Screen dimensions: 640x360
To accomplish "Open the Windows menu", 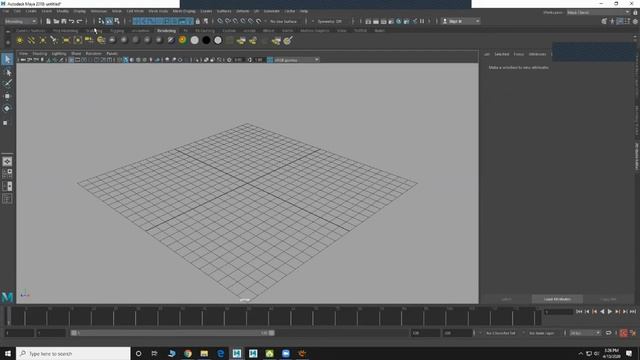I will click(98, 11).
